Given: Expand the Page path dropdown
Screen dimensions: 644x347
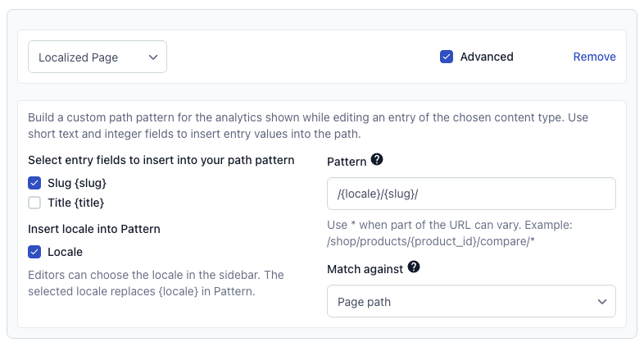Looking at the screenshot, I should tap(471, 301).
